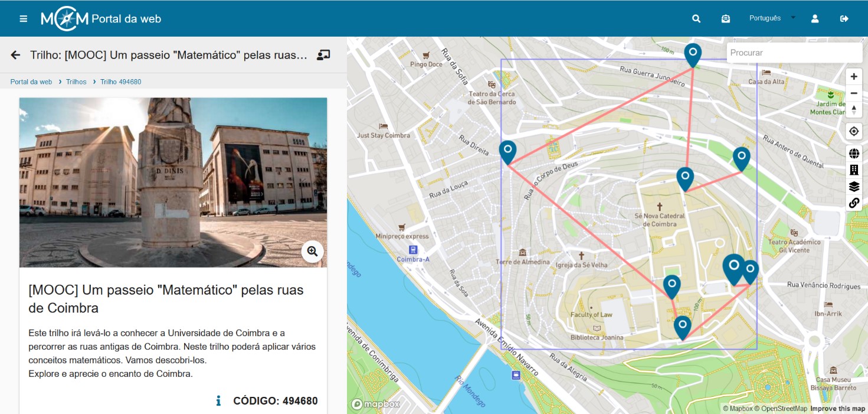Image resolution: width=868 pixels, height=414 pixels.
Task: Click the D. Dinis statue photo
Action: click(173, 182)
